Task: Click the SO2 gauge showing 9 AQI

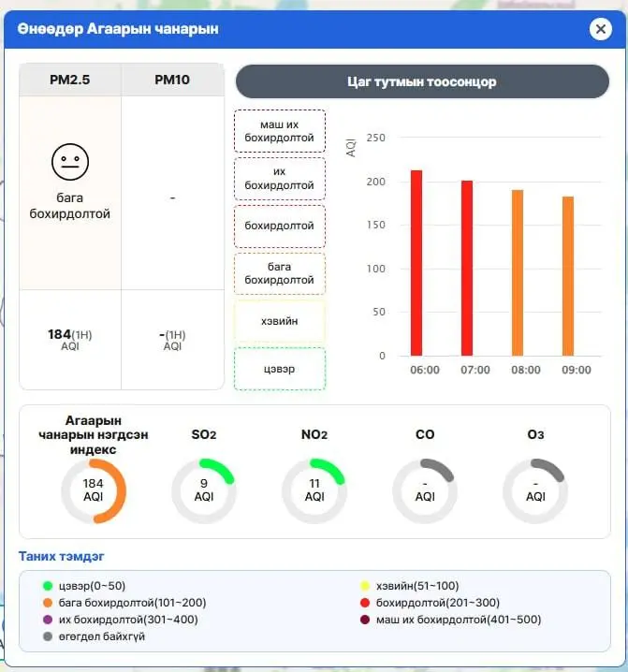Action: coord(204,490)
